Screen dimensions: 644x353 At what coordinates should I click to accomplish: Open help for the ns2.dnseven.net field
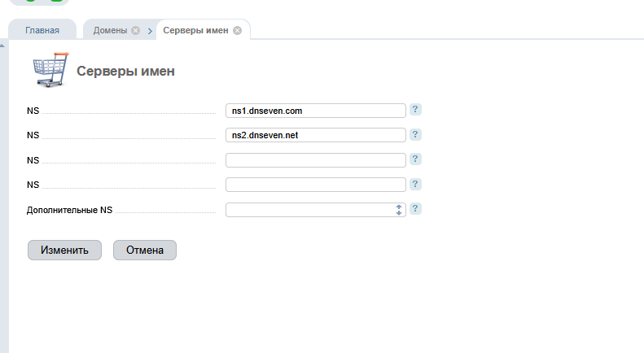tap(415, 135)
